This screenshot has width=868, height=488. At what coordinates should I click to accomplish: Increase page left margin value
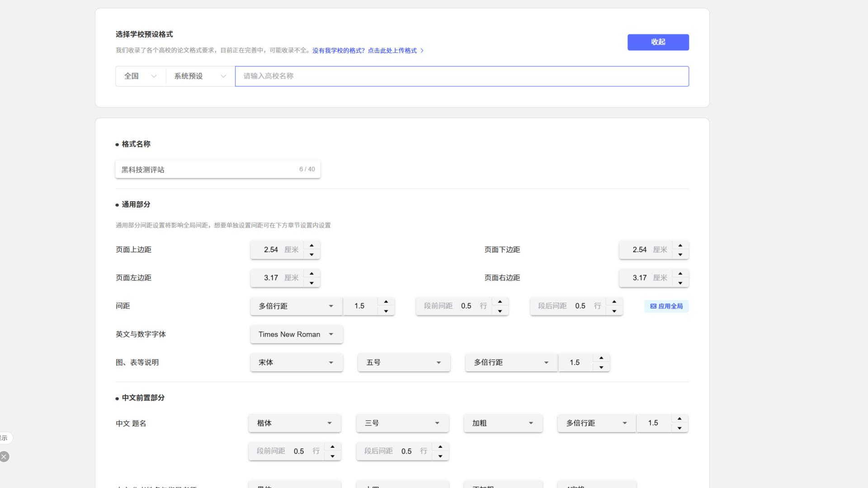coord(311,273)
